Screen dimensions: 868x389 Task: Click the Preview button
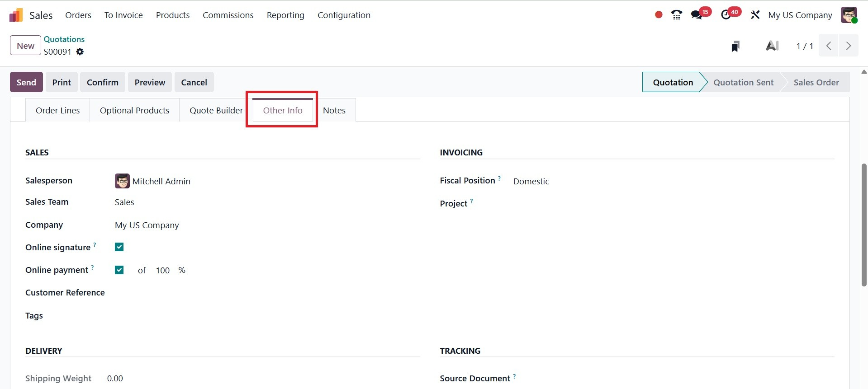[150, 82]
